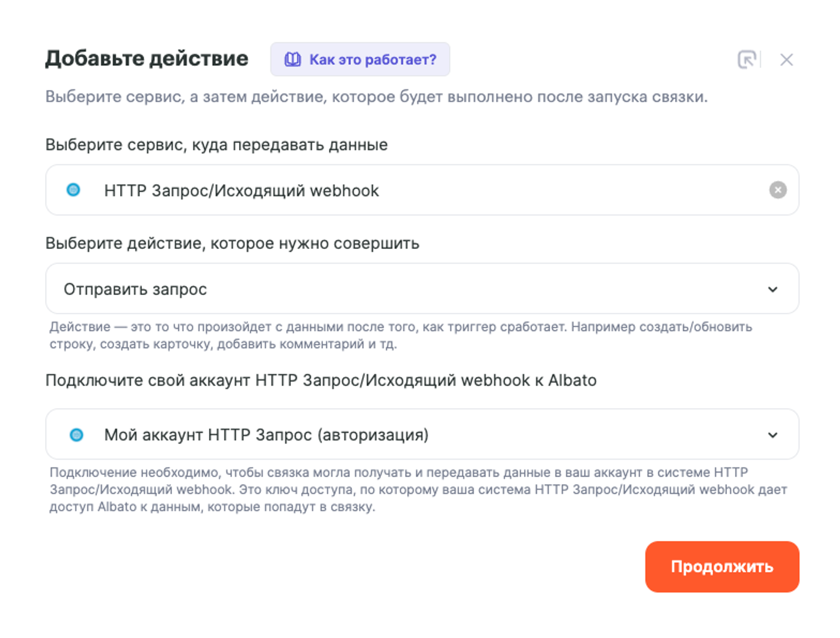Image resolution: width=840 pixels, height=638 pixels.
Task: Open the "Отправить запрос" action dropdown
Action: (x=414, y=289)
